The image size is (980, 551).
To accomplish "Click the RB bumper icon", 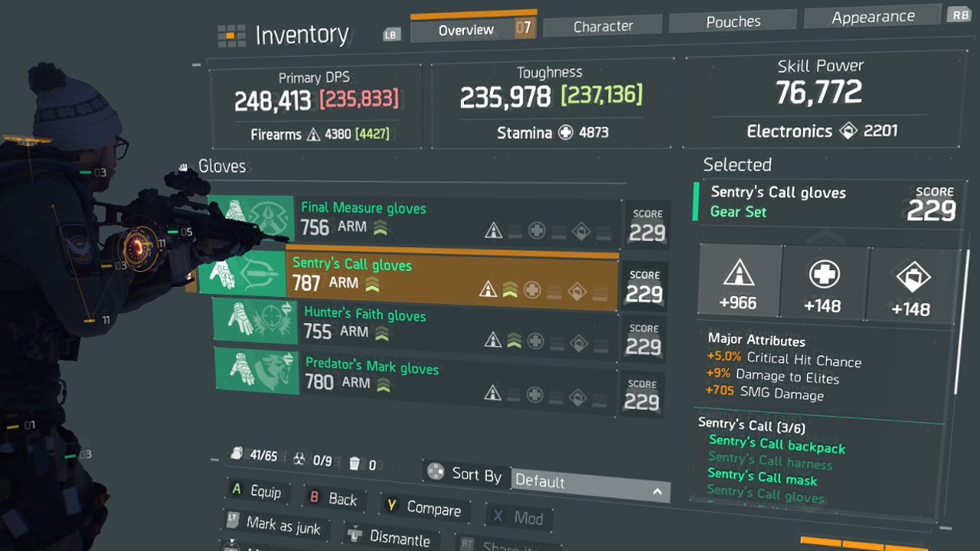I will 958,14.
